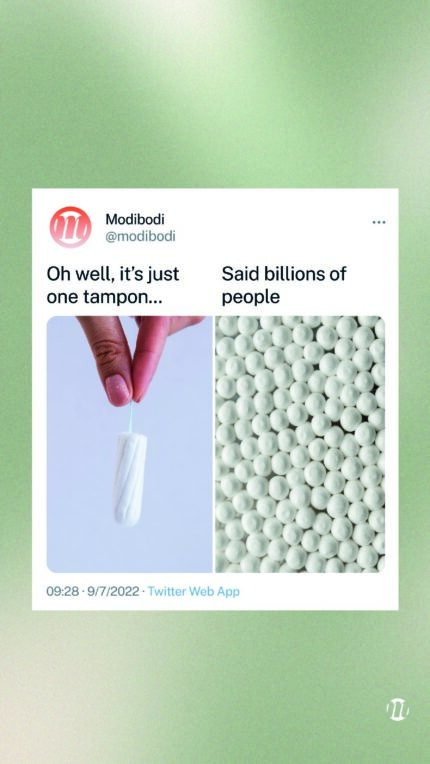Image resolution: width=430 pixels, height=764 pixels.
Task: Click the green background above the tweet
Action: 215,94
